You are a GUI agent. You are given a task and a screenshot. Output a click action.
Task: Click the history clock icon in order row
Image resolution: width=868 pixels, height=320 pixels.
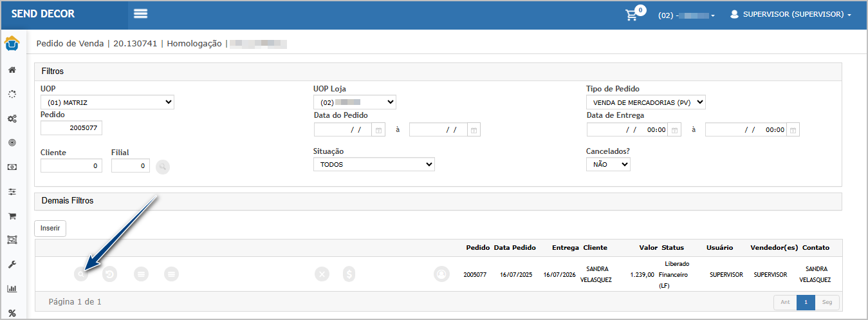(111, 274)
